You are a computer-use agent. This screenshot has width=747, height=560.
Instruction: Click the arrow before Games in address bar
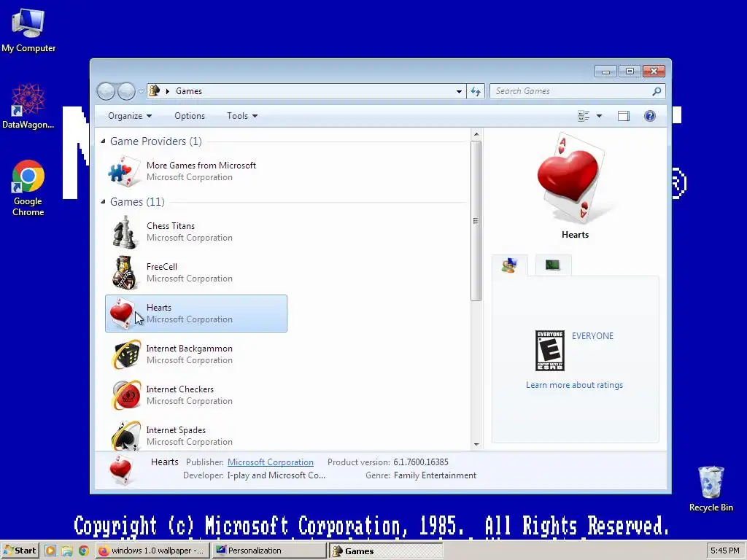coord(168,91)
